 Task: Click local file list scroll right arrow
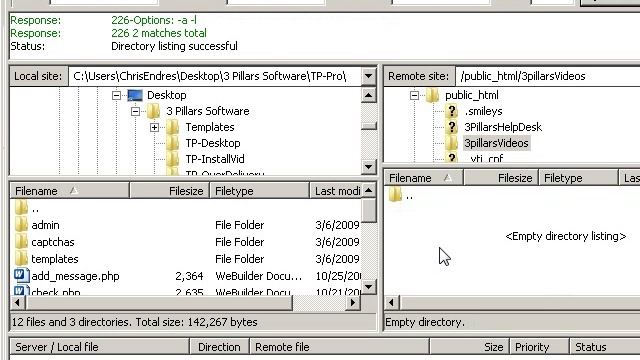coord(353,302)
